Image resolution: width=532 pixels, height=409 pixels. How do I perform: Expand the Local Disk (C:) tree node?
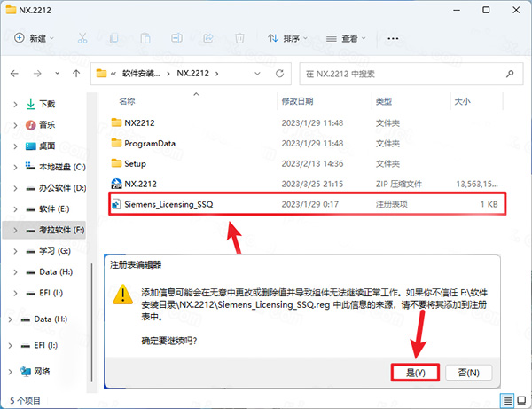[x=15, y=168]
